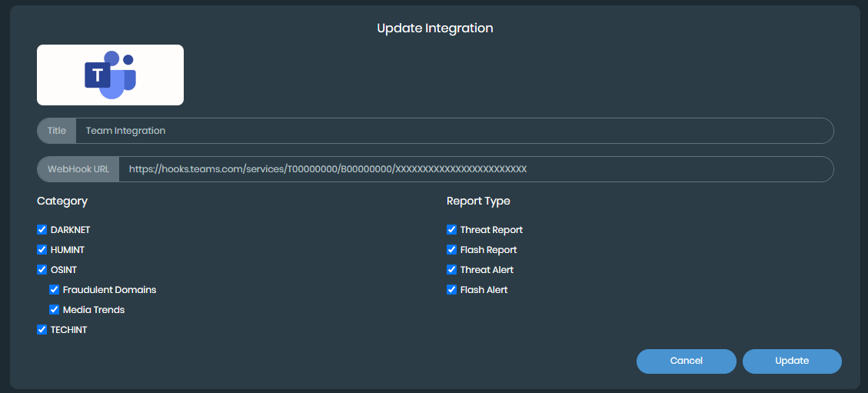The width and height of the screenshot is (868, 393).
Task: Uncheck the DARKNET category checkbox
Action: coord(42,230)
